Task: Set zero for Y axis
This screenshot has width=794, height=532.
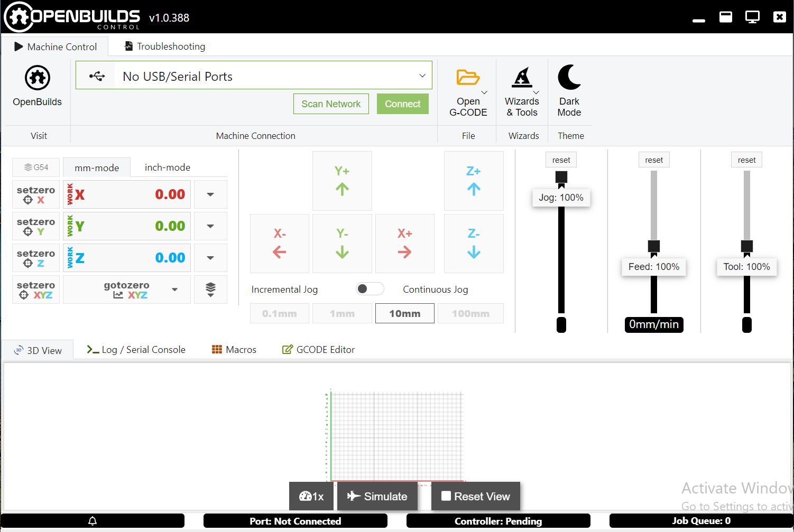Action: 36,226
